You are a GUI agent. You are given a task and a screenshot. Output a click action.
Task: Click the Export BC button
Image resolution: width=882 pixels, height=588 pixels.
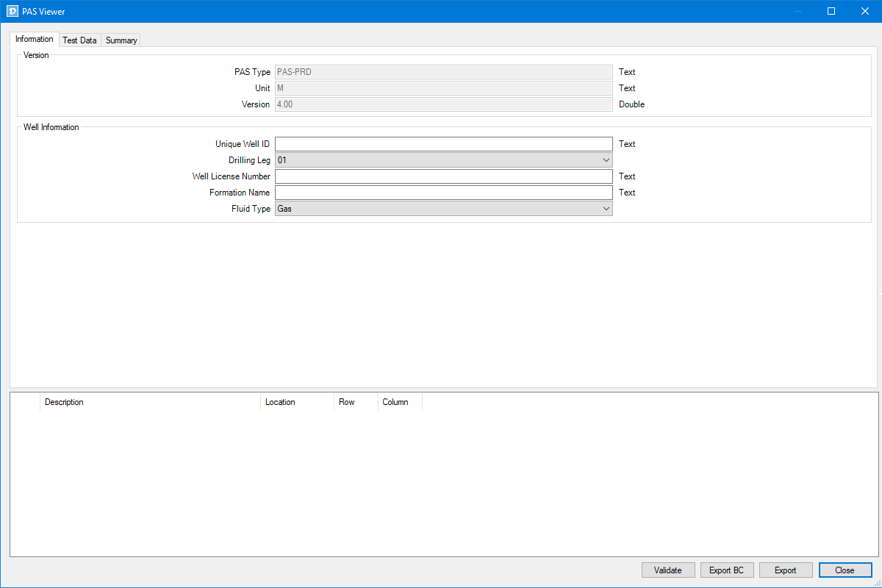pos(726,570)
